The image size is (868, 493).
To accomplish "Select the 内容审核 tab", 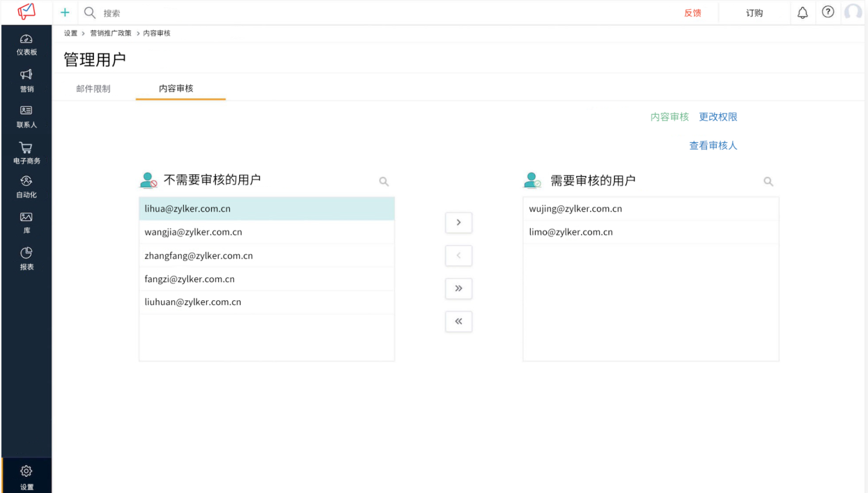I will click(176, 89).
